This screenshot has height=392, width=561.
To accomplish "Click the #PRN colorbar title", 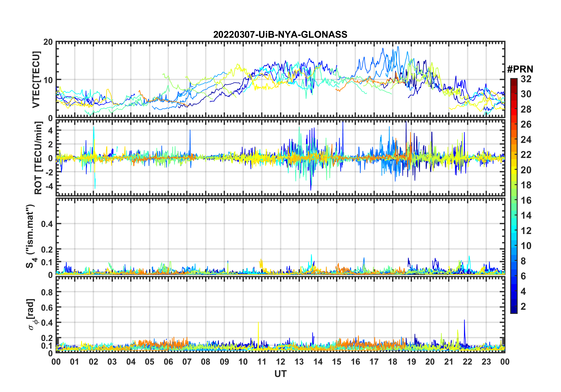I will pos(520,69).
